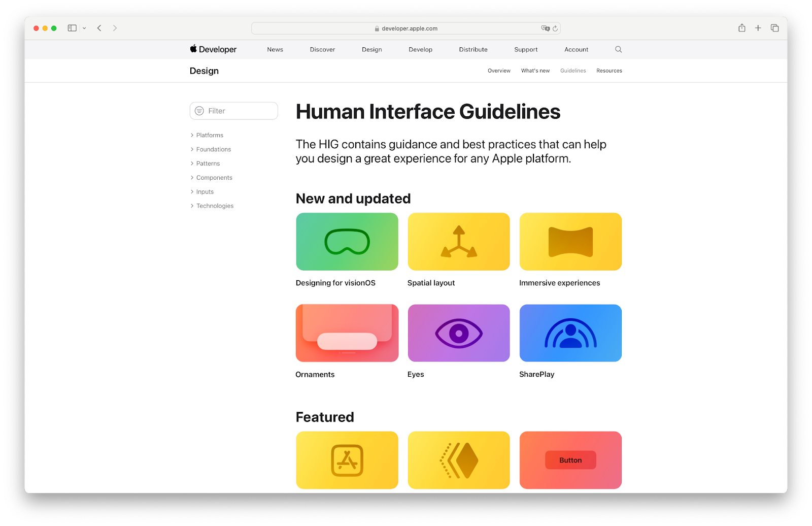The image size is (812, 526).
Task: Click the Designing for visionOS link text
Action: (x=335, y=283)
